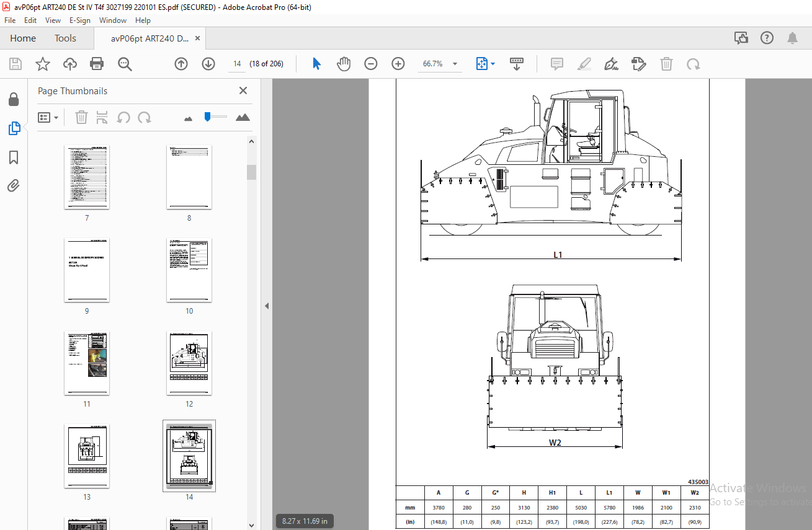Go to previous page arrow
The width and height of the screenshot is (812, 530).
coord(181,64)
